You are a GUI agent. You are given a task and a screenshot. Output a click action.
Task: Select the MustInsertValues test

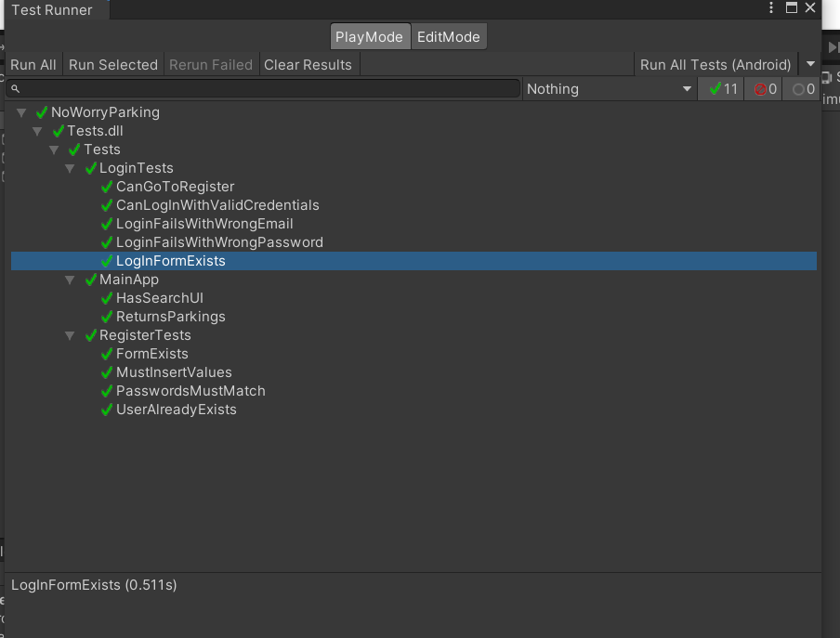[413, 372]
